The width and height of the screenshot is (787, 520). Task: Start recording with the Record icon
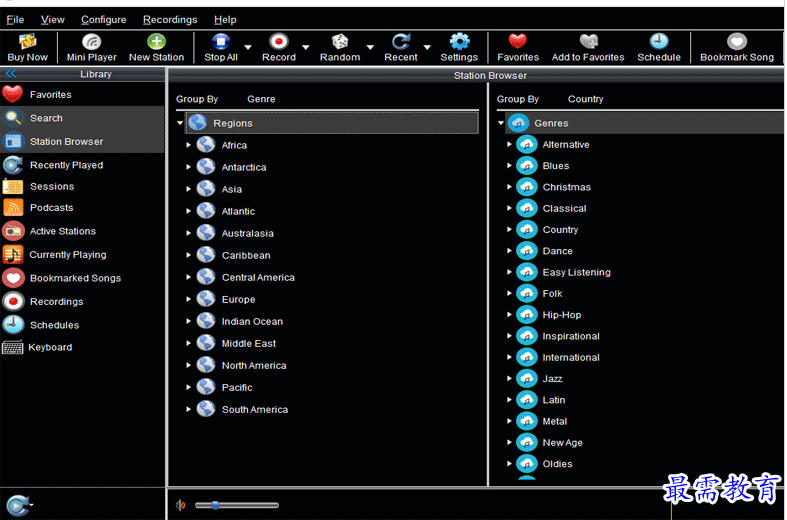coord(279,48)
